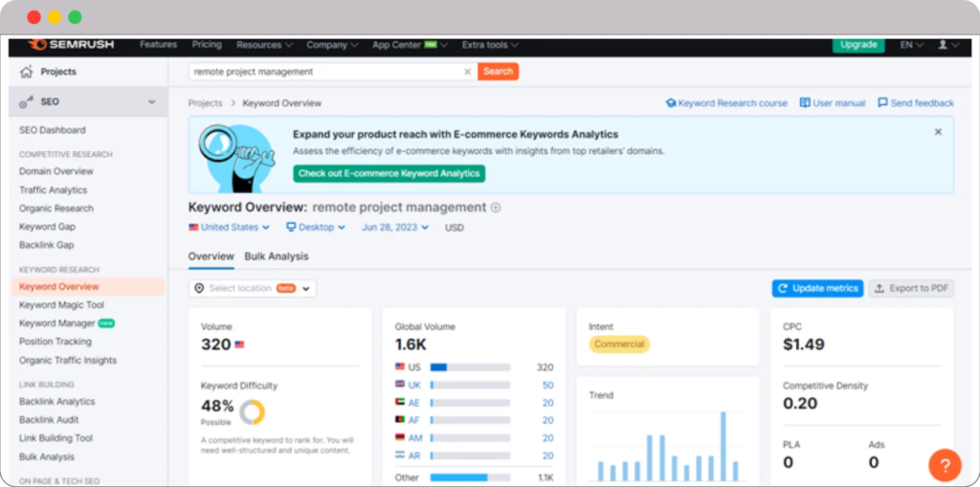
Task: Click the orange help question mark button
Action: pyautogui.click(x=945, y=465)
